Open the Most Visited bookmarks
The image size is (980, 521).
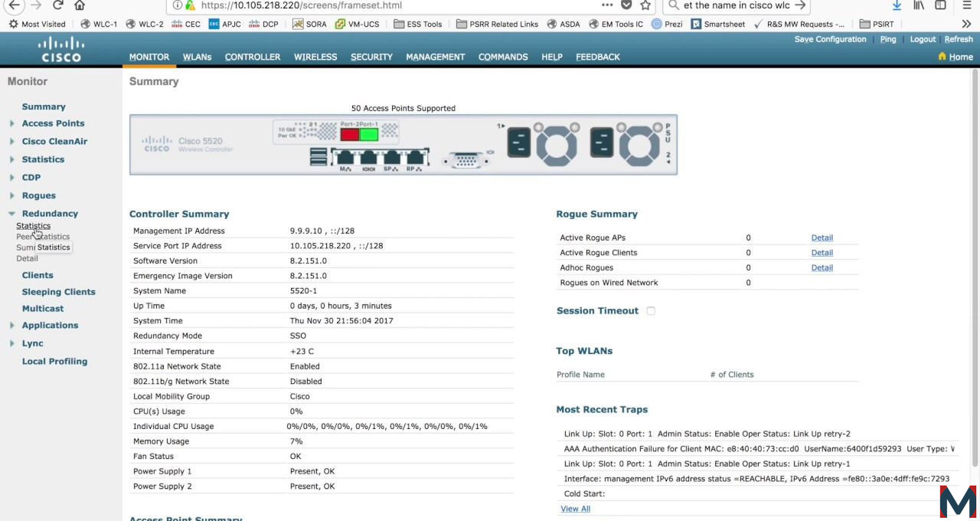pos(37,24)
